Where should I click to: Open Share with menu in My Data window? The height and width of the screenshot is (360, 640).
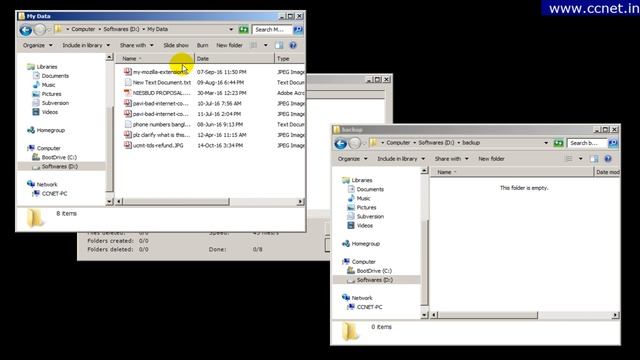point(136,45)
